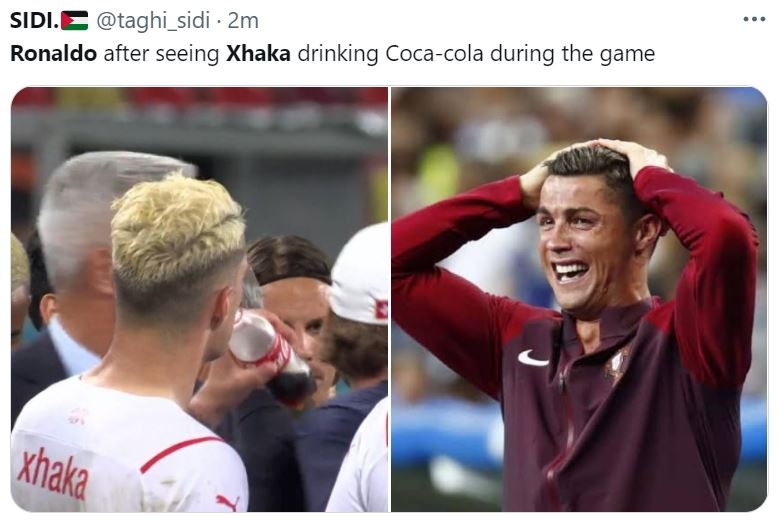Click the small red emblem on jersey collar
779x523 pixels.
coord(77,414)
